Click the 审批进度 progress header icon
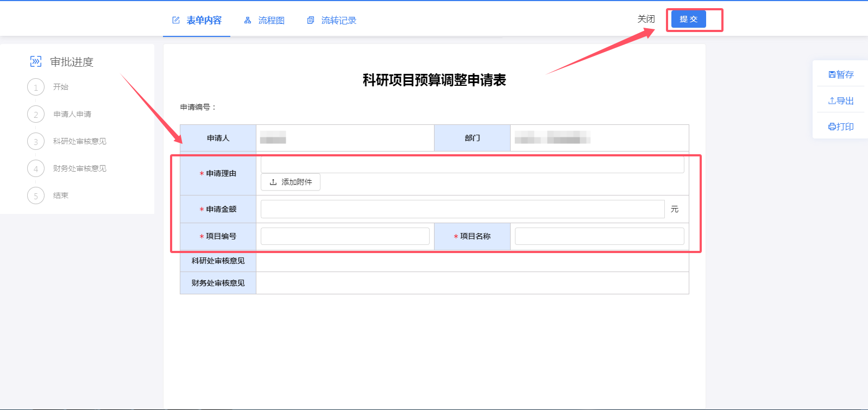Image resolution: width=868 pixels, height=410 pixels. pos(36,61)
